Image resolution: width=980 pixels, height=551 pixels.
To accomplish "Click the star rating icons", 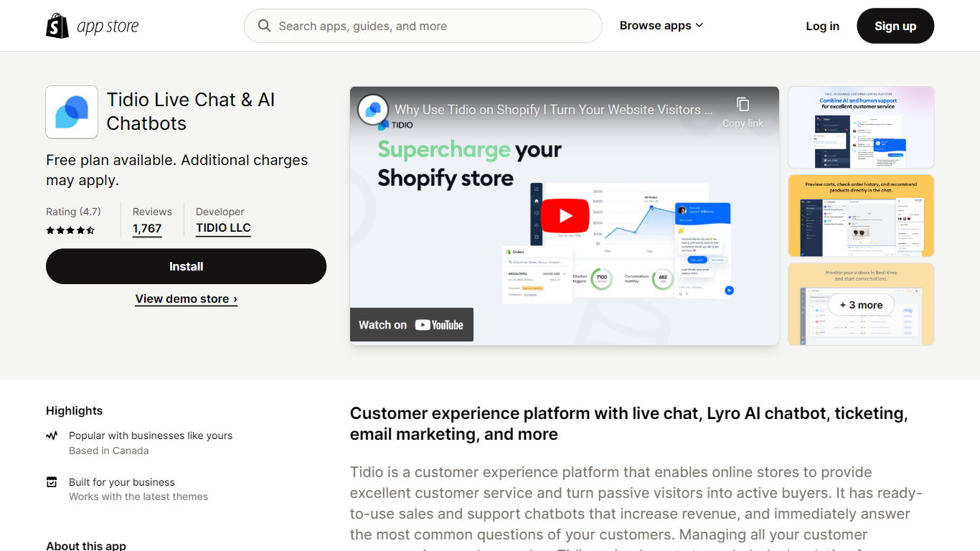I will tap(70, 230).
